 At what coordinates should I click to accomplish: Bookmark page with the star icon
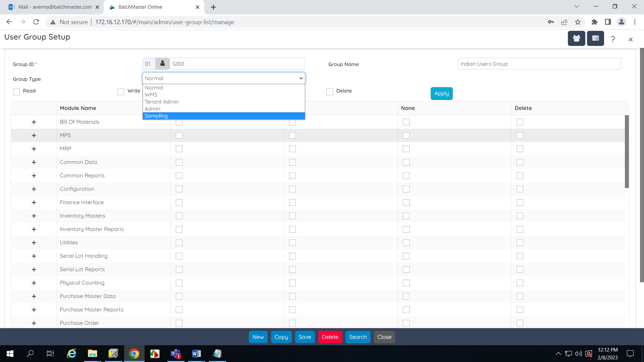[578, 22]
